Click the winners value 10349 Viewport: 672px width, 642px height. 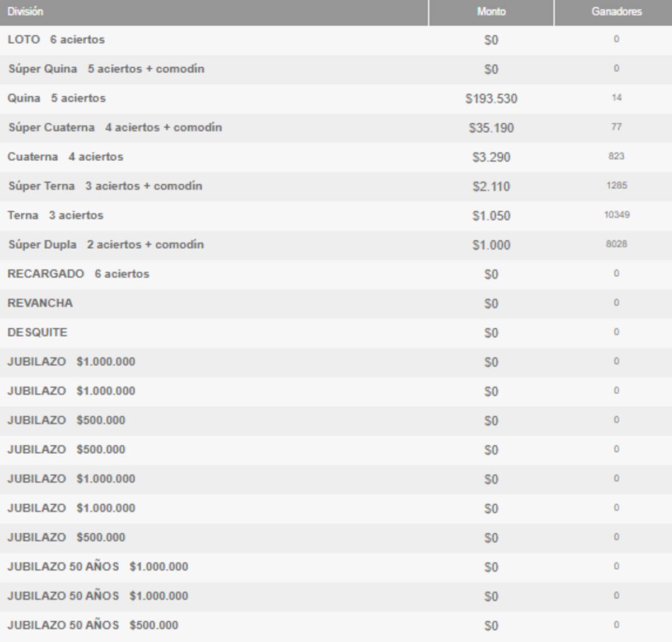coord(617,215)
